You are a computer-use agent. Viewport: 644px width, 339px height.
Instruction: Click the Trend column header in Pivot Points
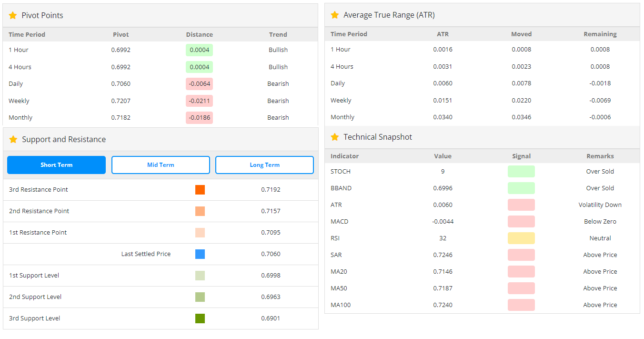(278, 34)
